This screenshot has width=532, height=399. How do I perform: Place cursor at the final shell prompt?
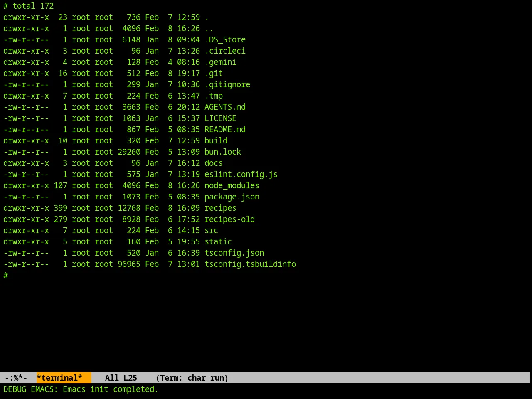(x=6, y=275)
